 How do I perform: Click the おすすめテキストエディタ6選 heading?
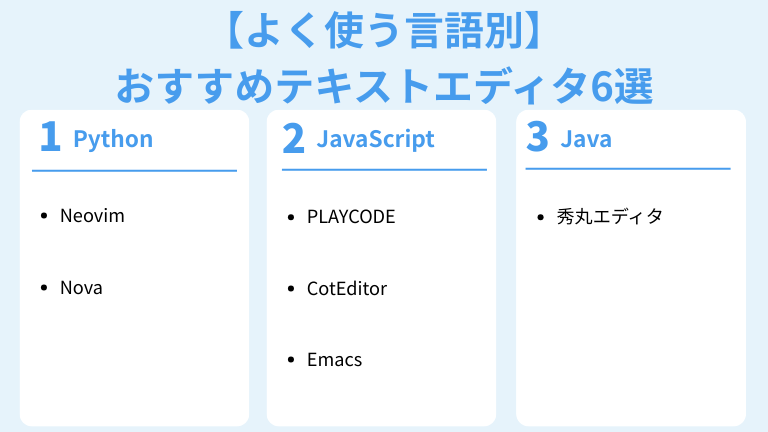point(384,86)
